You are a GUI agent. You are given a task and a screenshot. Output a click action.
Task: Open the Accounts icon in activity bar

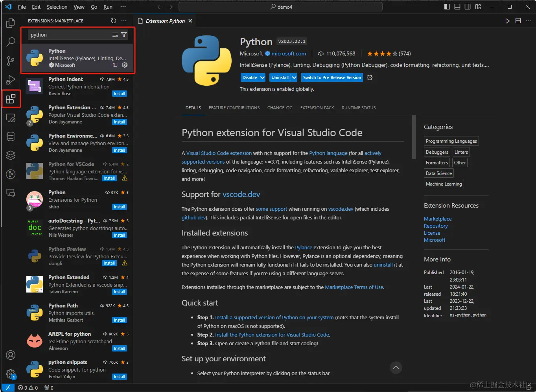[11, 355]
